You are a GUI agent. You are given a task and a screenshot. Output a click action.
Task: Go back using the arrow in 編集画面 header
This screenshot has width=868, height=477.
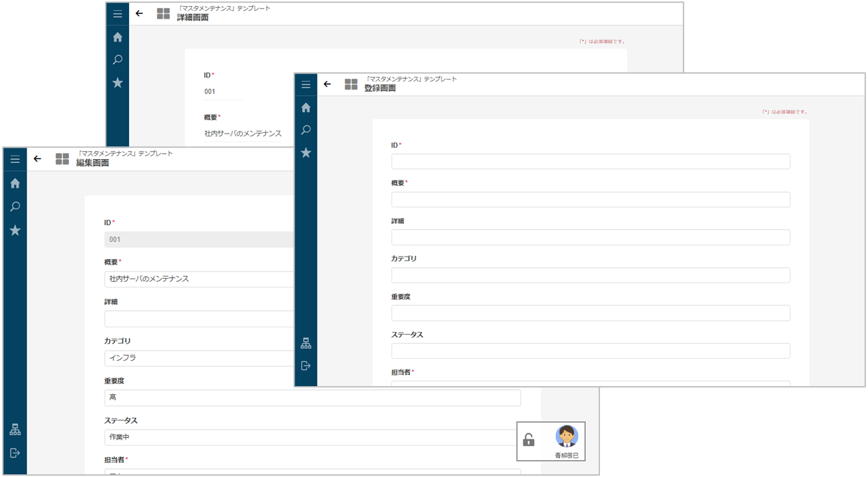37,159
